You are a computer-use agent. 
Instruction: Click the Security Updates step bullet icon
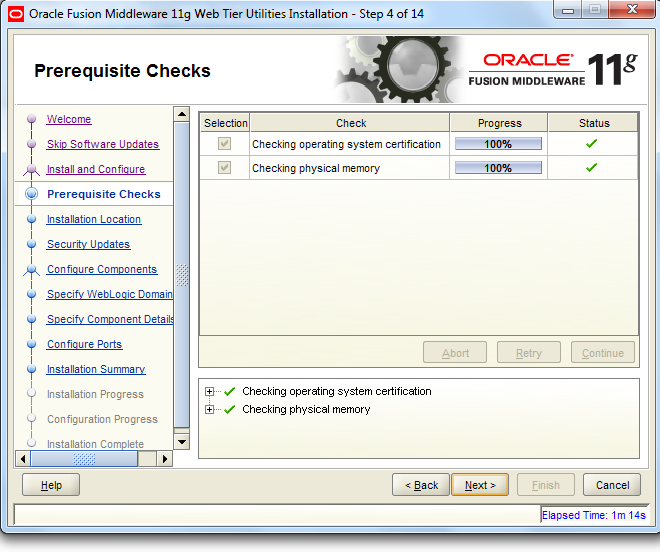[32, 244]
